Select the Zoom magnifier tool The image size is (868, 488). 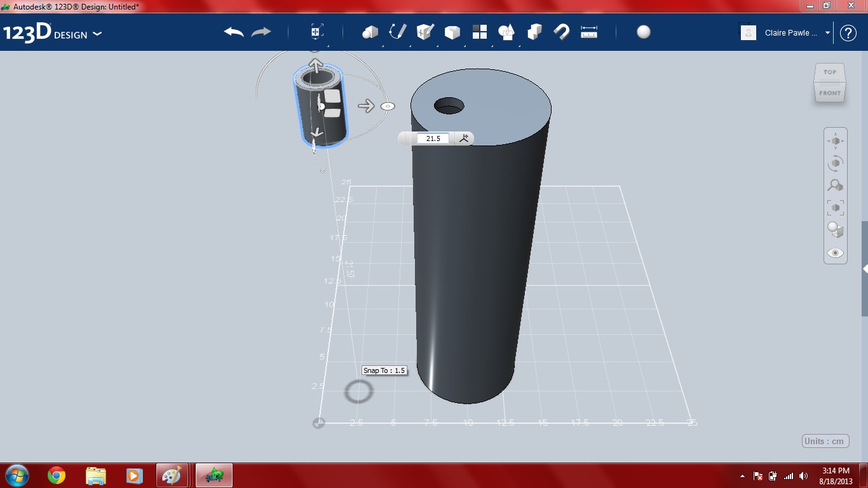pyautogui.click(x=836, y=185)
